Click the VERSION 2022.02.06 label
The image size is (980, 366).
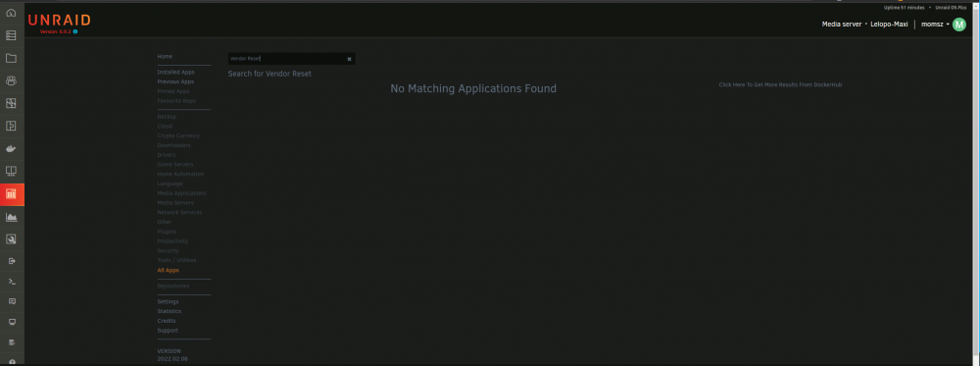(172, 355)
